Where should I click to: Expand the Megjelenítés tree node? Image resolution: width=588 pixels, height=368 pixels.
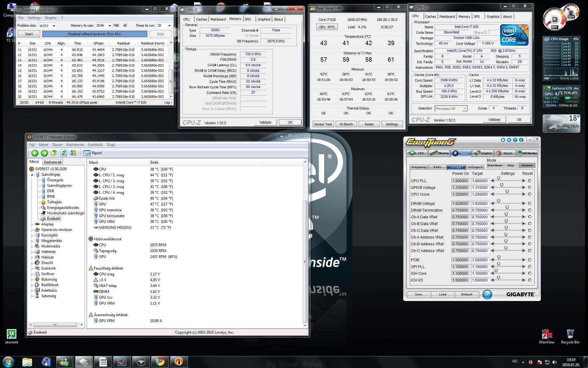(x=32, y=241)
